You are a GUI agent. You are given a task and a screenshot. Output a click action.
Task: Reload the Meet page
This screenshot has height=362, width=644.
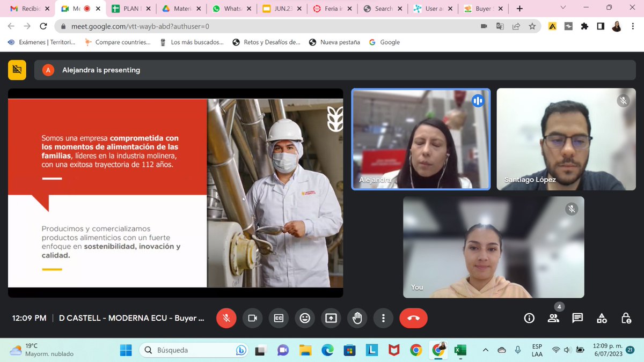(43, 26)
